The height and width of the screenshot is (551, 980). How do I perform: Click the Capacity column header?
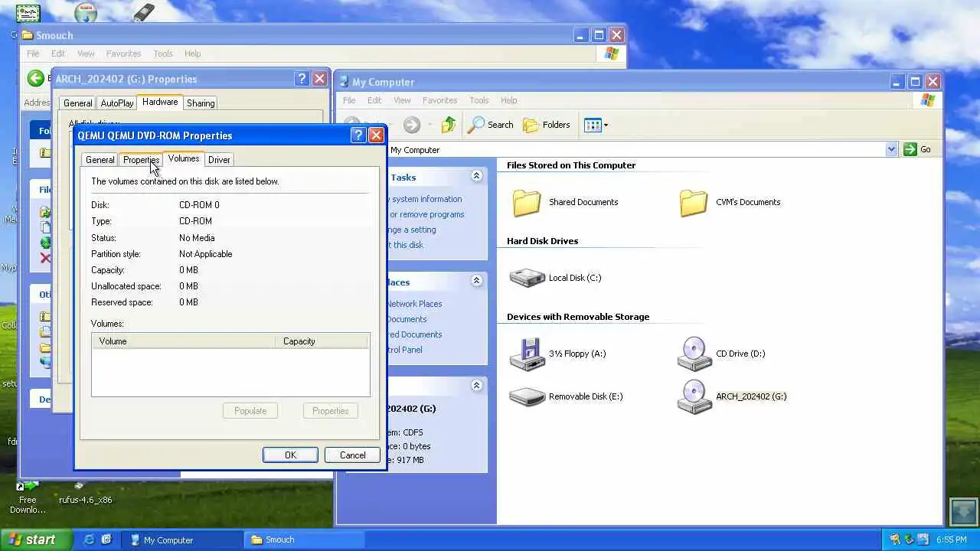(322, 341)
